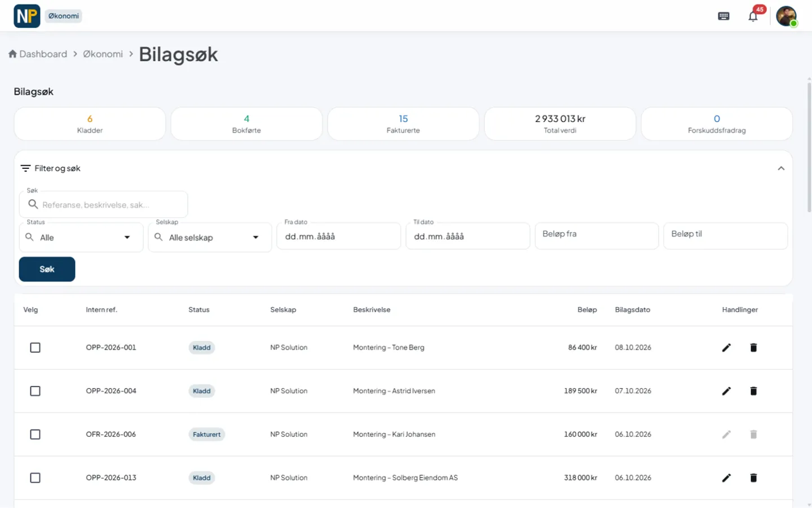The height and width of the screenshot is (508, 812).
Task: Open the user profile avatar
Action: pos(786,16)
